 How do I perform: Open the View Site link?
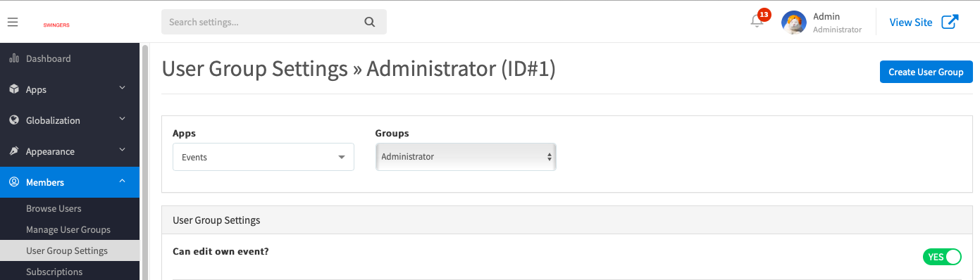(911, 23)
